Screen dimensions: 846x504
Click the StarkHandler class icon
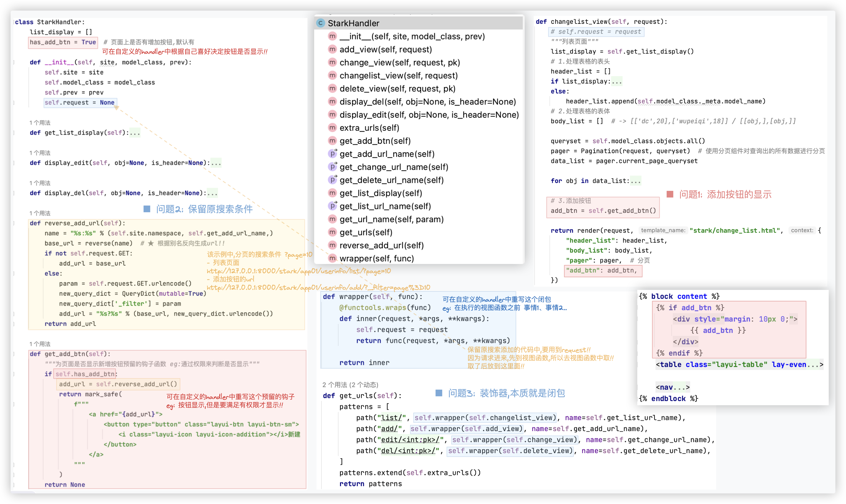pos(321,23)
